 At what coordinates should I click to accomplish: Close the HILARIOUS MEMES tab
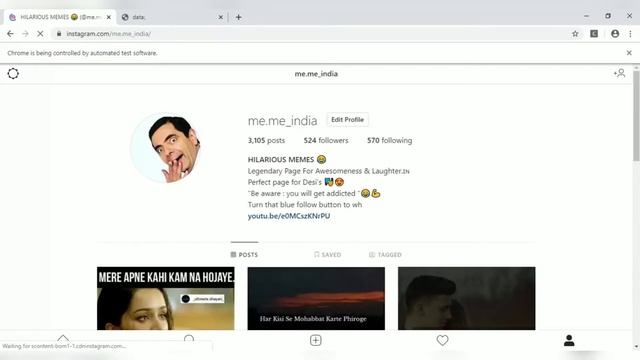(x=109, y=17)
